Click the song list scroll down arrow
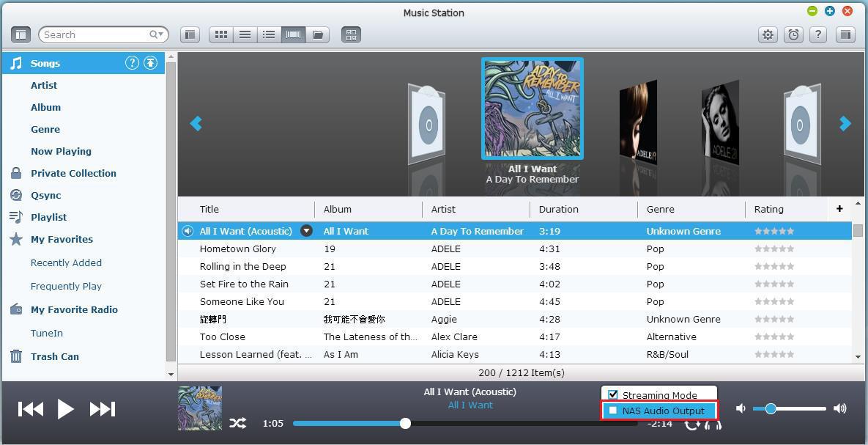Viewport: 868px width, 445px height. tap(858, 358)
